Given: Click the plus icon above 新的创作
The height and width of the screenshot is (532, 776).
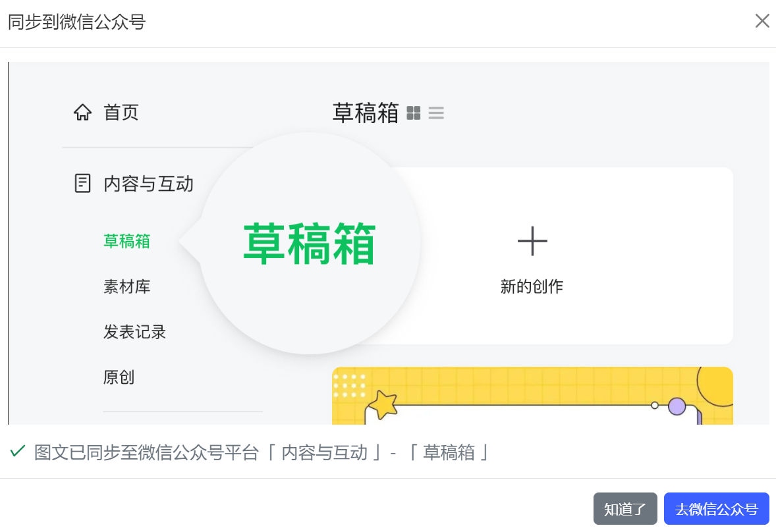Looking at the screenshot, I should pyautogui.click(x=532, y=242).
